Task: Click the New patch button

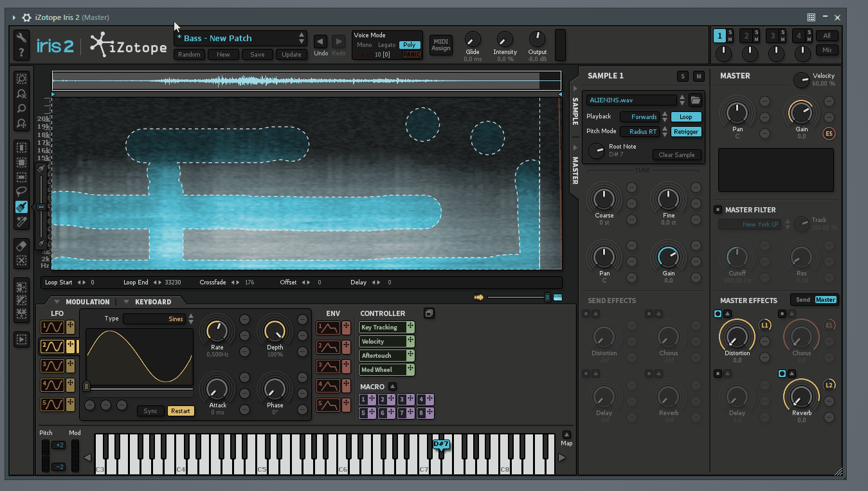Action: (223, 55)
